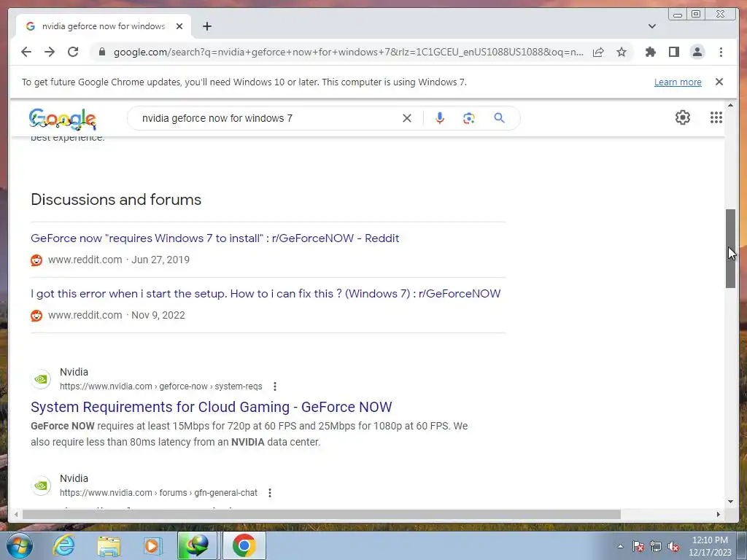747x560 pixels.
Task: Open more options for system-reqs result
Action: 275,386
